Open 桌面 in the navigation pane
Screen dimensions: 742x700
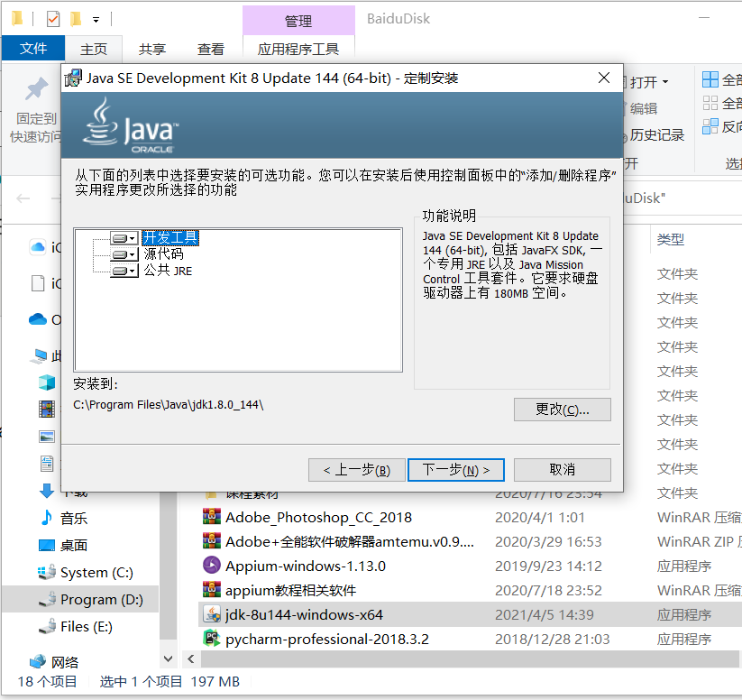pyautogui.click(x=74, y=545)
